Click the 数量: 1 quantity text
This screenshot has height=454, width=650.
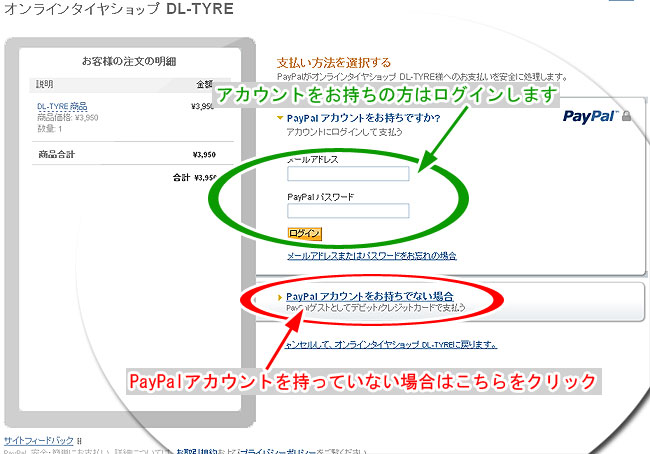point(50,129)
